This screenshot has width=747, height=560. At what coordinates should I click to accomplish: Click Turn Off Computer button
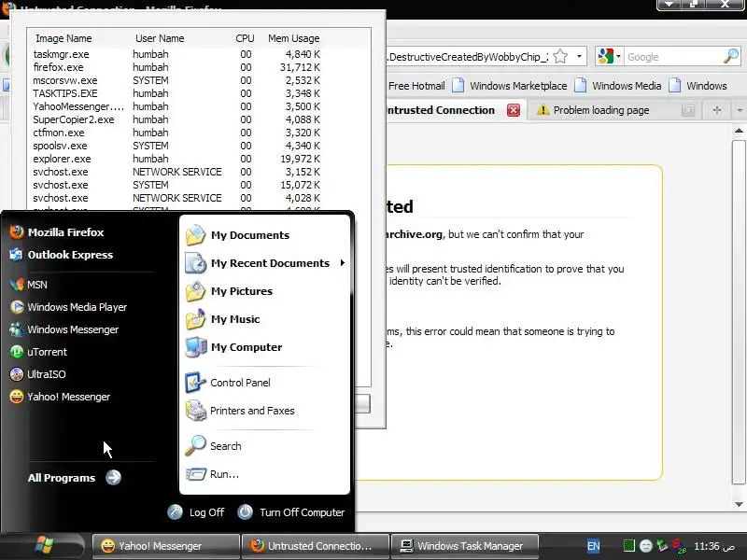pos(291,512)
